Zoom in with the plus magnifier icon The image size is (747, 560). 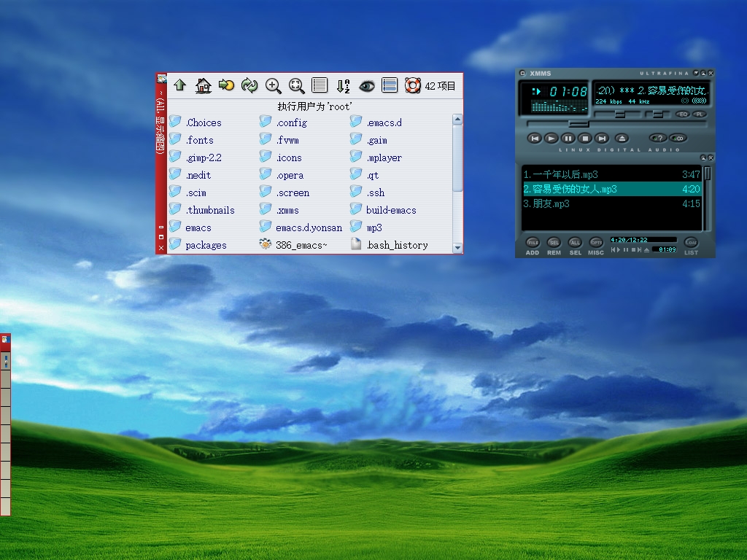coord(273,85)
